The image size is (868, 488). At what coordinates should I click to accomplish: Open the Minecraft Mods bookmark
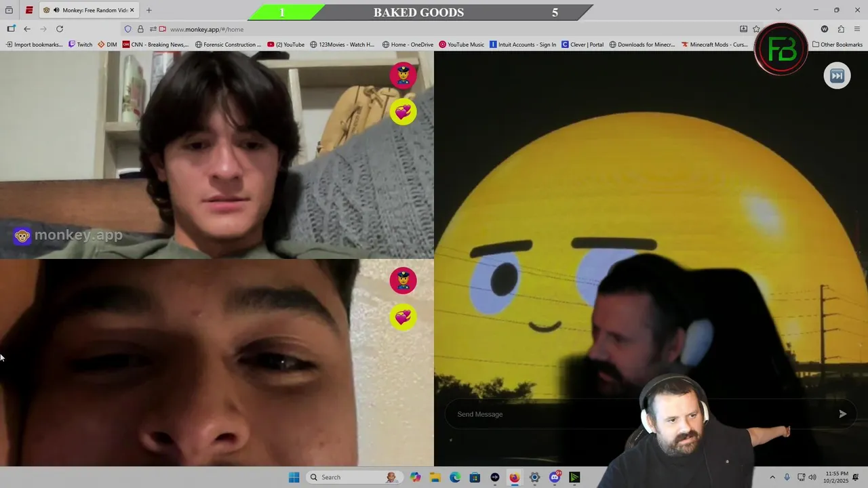pos(715,45)
